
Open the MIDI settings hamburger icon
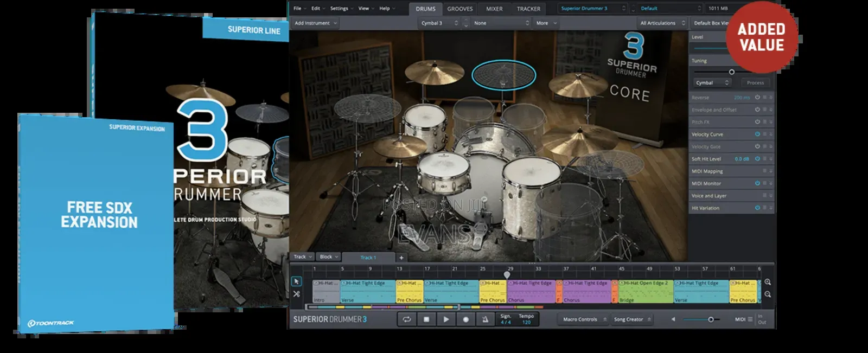(750, 319)
